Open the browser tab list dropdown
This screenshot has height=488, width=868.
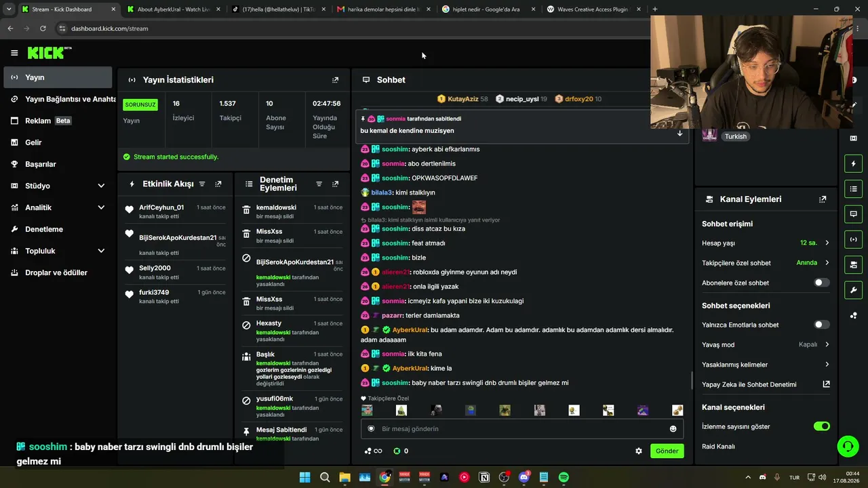(9, 9)
